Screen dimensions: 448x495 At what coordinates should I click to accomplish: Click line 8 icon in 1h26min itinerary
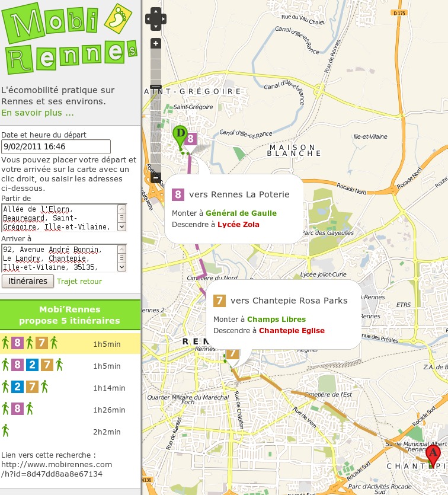coord(18,409)
